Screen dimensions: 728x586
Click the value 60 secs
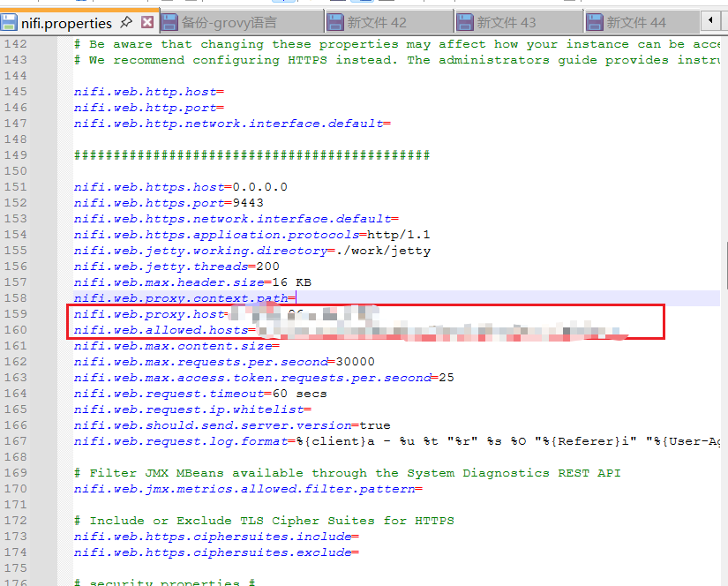click(x=299, y=394)
